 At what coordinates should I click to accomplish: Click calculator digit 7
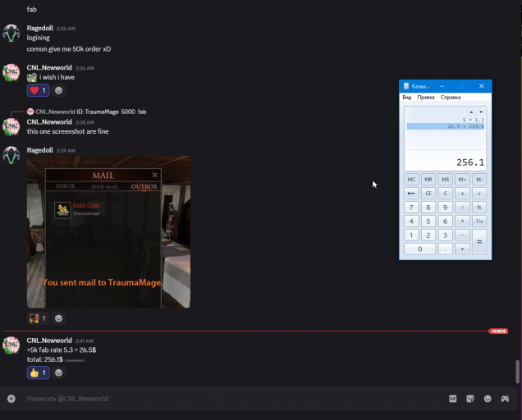coord(411,208)
